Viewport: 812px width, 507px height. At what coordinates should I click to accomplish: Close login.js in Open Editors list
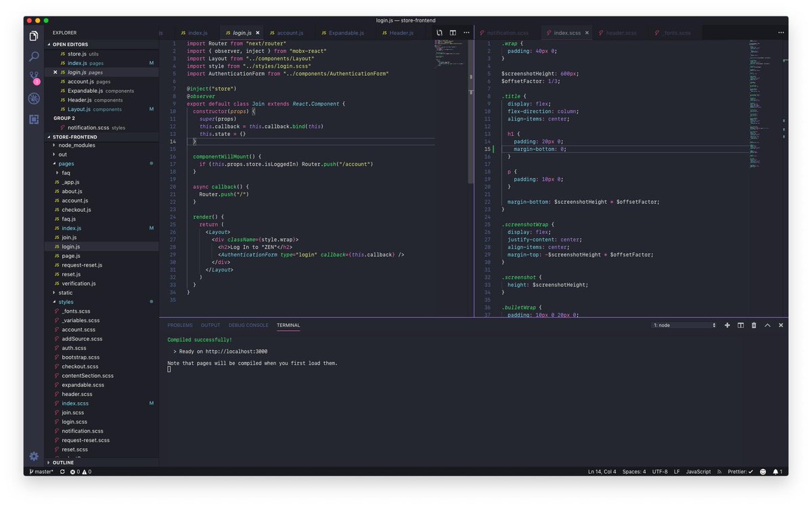[55, 72]
